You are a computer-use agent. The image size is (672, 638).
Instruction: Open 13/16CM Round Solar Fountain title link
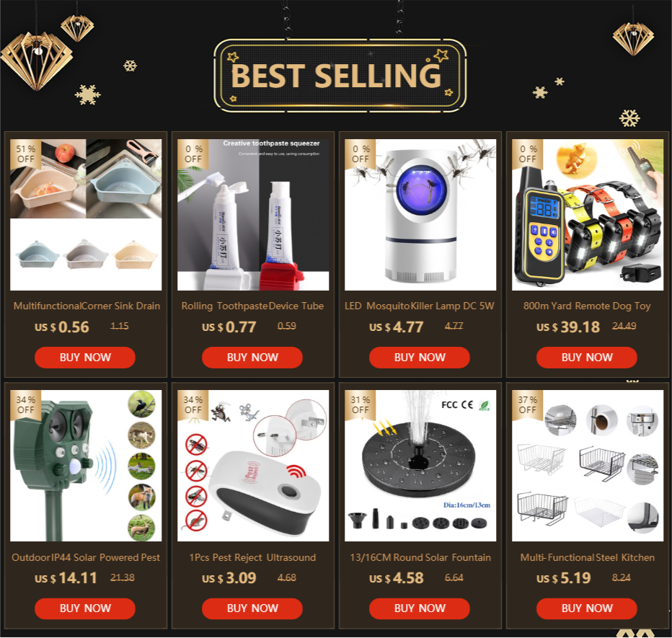pyautogui.click(x=420, y=557)
